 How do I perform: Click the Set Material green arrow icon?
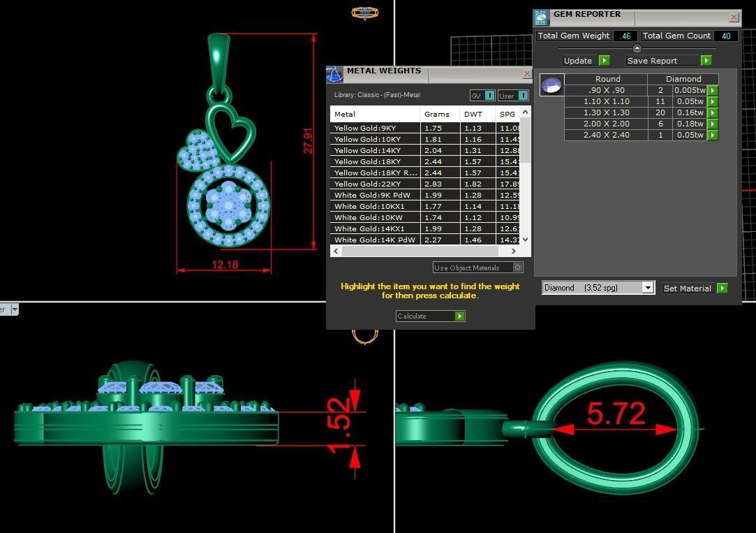722,288
